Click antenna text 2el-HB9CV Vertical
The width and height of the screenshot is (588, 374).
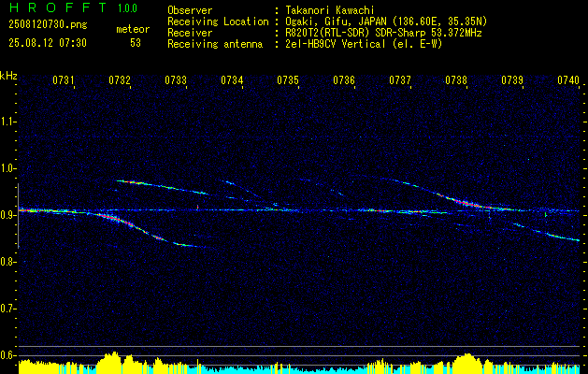click(334, 44)
